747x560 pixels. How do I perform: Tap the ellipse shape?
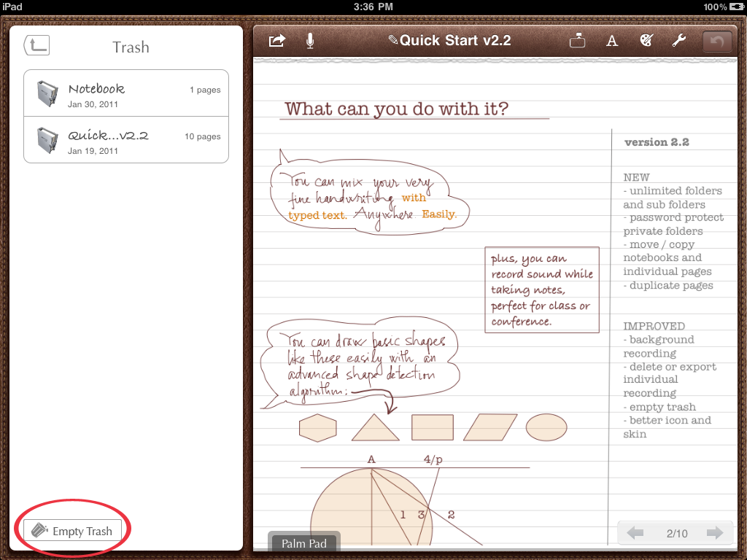(546, 427)
